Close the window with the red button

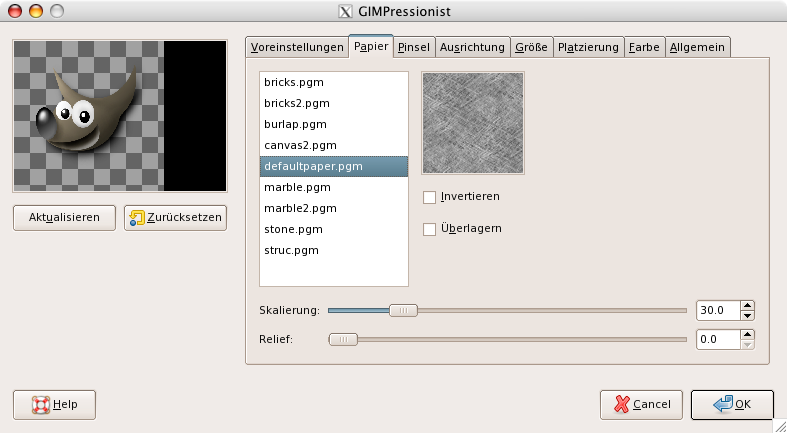click(x=15, y=11)
